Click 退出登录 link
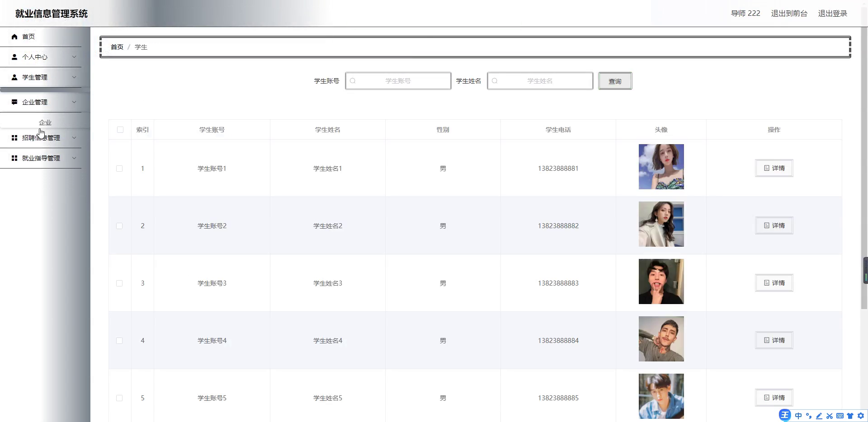Image resolution: width=868 pixels, height=422 pixels. [832, 14]
